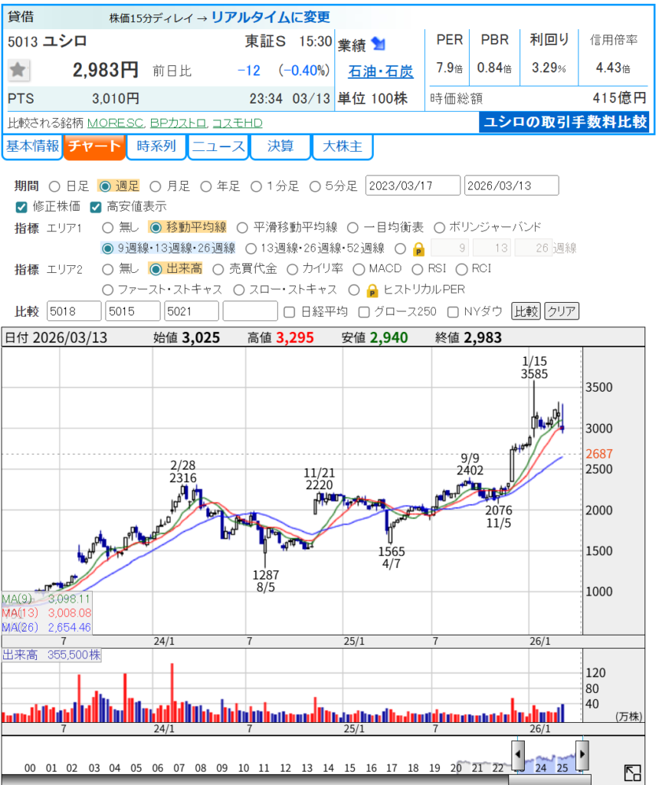Uncheck the 修正株価 checkbox
The height and width of the screenshot is (785, 672).
pyautogui.click(x=21, y=207)
